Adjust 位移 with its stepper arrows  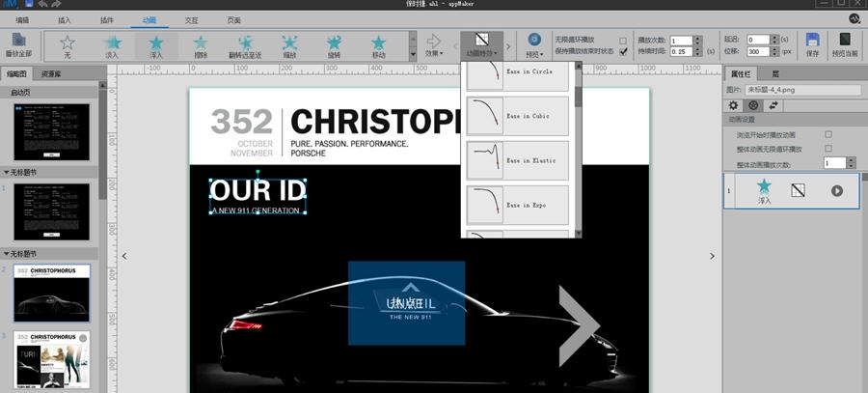775,51
